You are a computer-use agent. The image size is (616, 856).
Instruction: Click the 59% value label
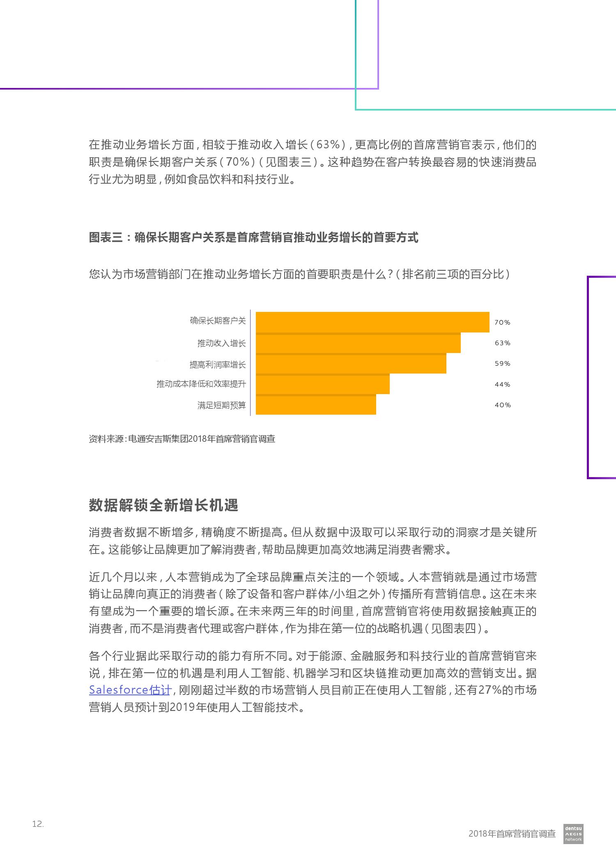[x=502, y=364]
